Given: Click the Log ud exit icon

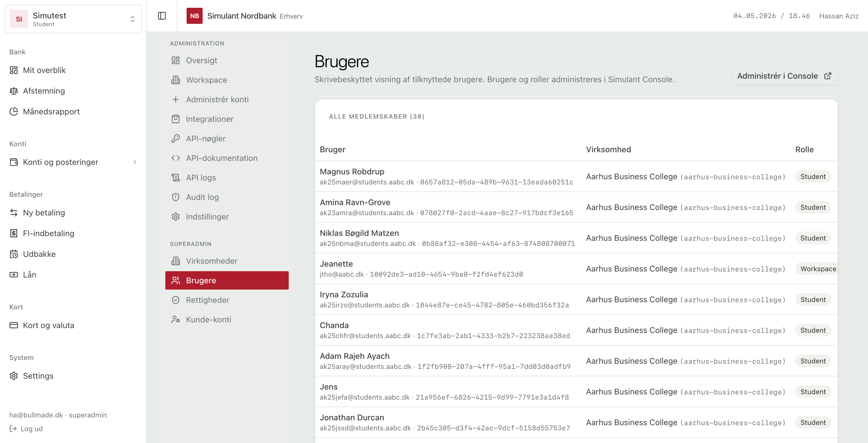Looking at the screenshot, I should coord(13,429).
